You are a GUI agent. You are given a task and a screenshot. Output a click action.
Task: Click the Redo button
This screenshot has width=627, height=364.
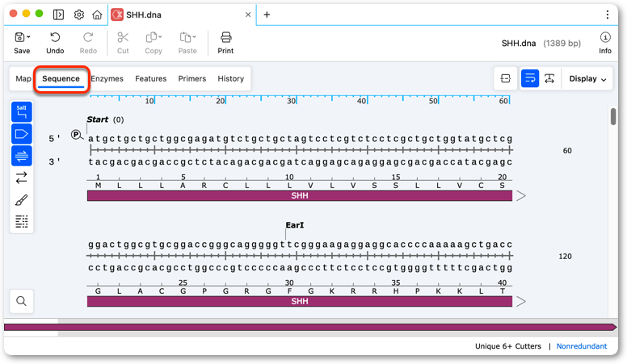pos(88,43)
